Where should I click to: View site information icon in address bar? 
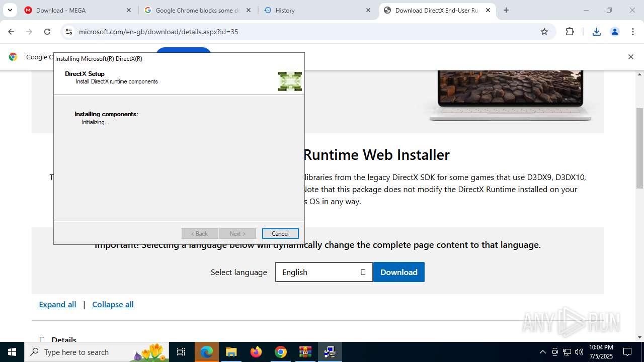(69, 32)
